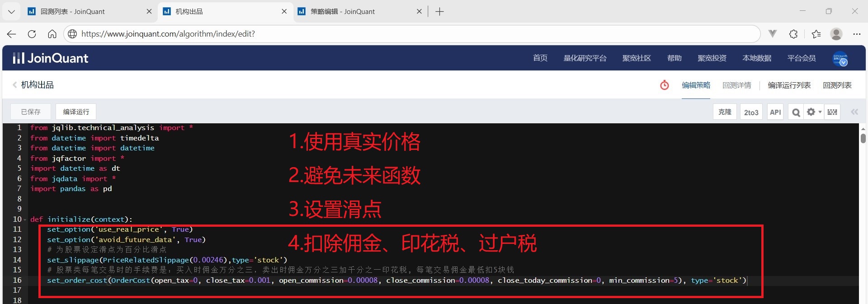Viewport: 868px width, 304px height.
Task: Click 'use_real_price' set_option line
Action: tap(120, 229)
